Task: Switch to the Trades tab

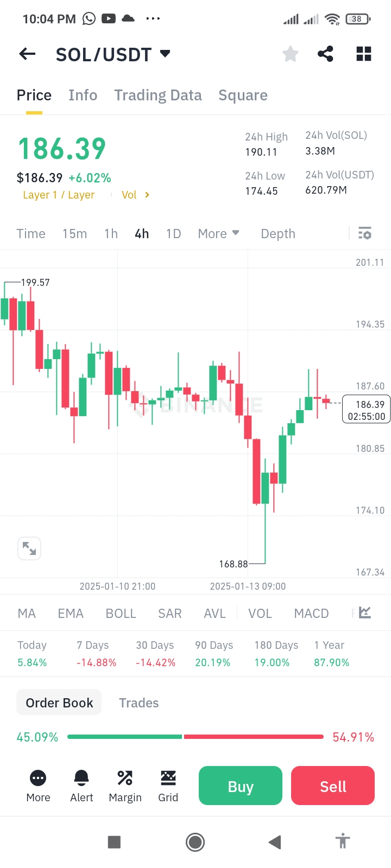Action: click(139, 703)
